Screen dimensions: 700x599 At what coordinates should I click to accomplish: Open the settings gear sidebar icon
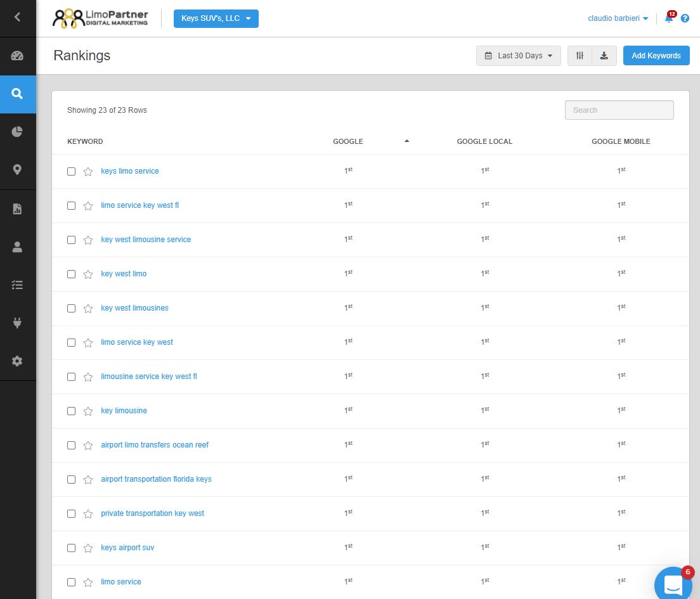click(17, 361)
